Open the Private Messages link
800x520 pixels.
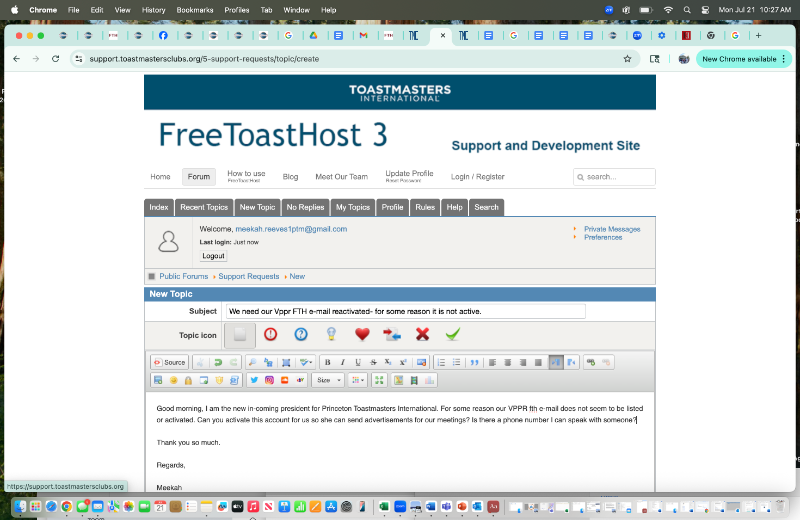tap(612, 229)
